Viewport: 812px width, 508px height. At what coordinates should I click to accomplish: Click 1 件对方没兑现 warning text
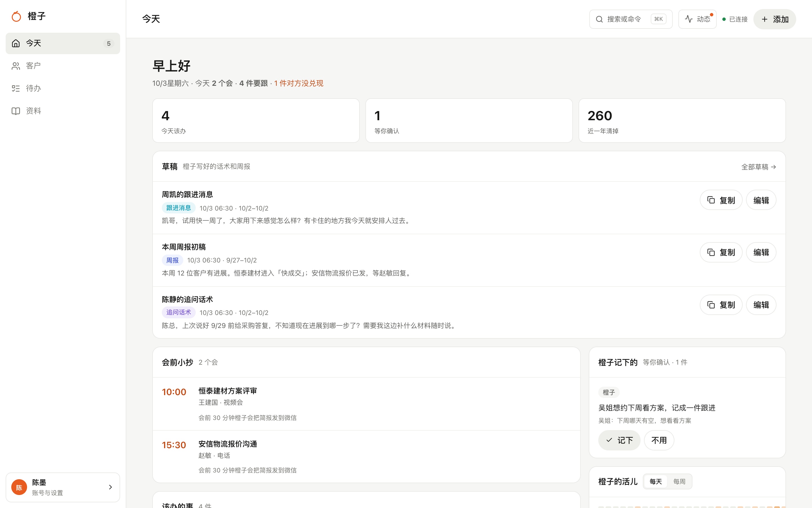[299, 83]
